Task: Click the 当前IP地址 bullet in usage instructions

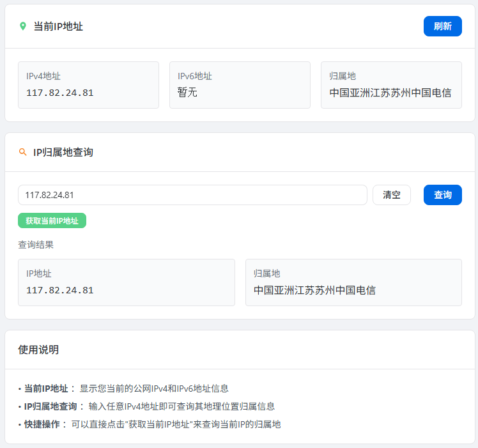Action: (46, 388)
